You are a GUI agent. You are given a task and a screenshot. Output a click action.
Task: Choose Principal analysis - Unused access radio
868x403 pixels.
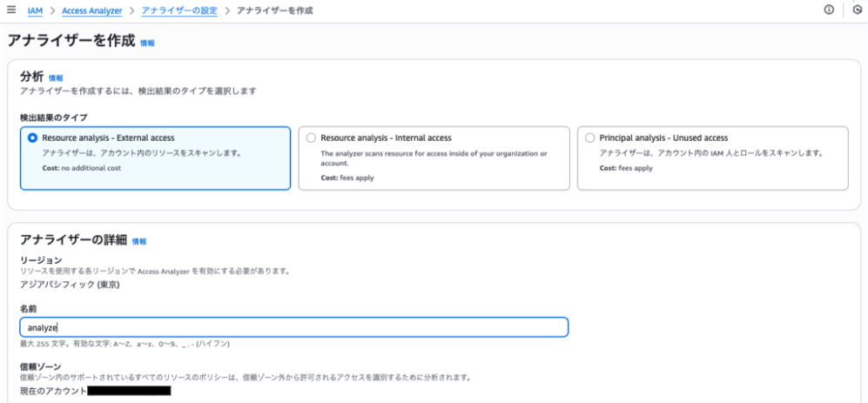590,138
